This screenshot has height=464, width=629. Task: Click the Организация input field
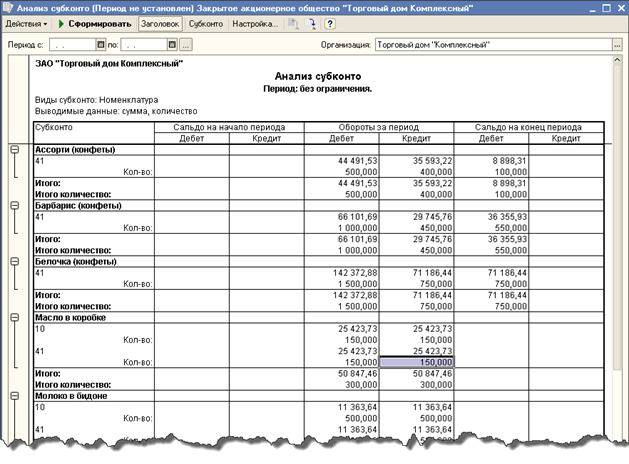[x=493, y=45]
